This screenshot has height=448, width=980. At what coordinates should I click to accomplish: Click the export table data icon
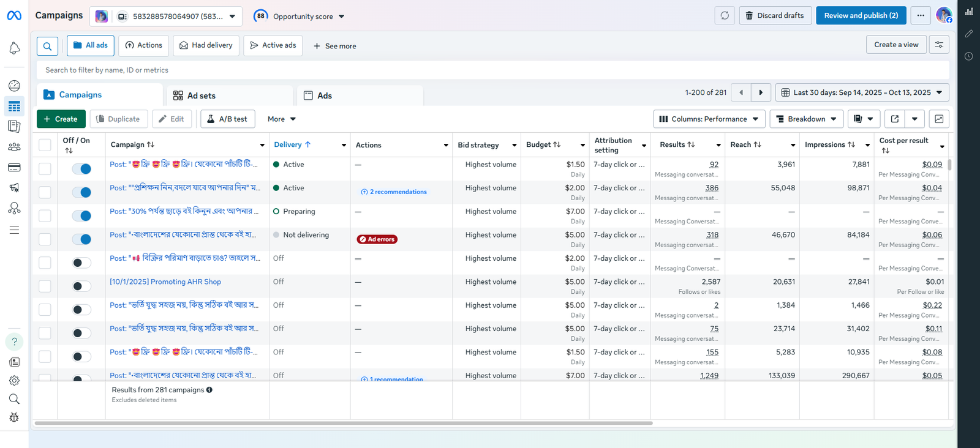pyautogui.click(x=894, y=119)
